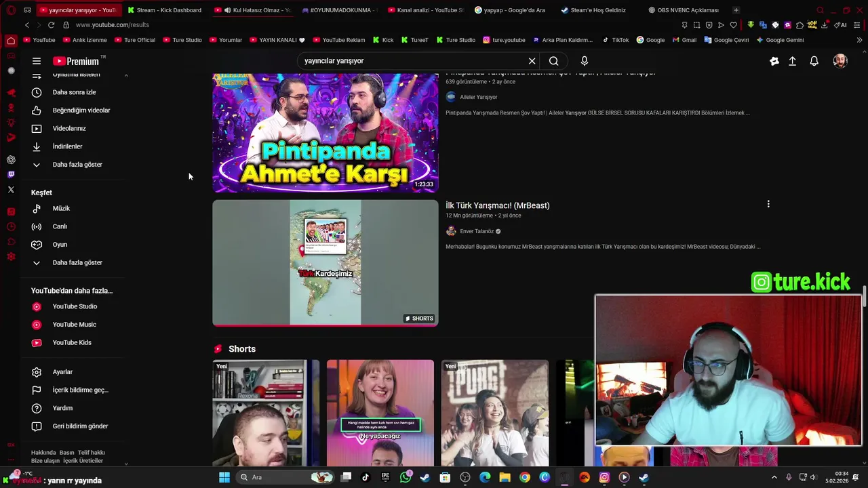Screen dimensions: 868x488
Task: Open YouTube Kids from sidebar
Action: click(71, 342)
